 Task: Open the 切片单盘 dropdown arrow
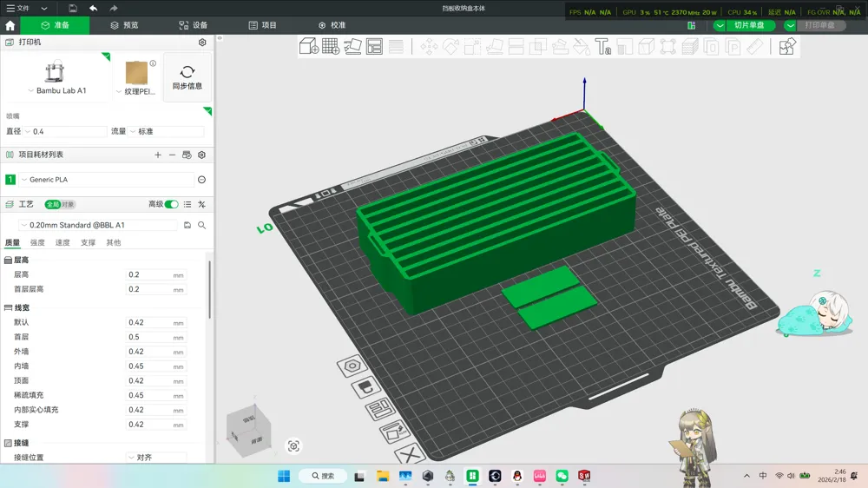coord(719,25)
